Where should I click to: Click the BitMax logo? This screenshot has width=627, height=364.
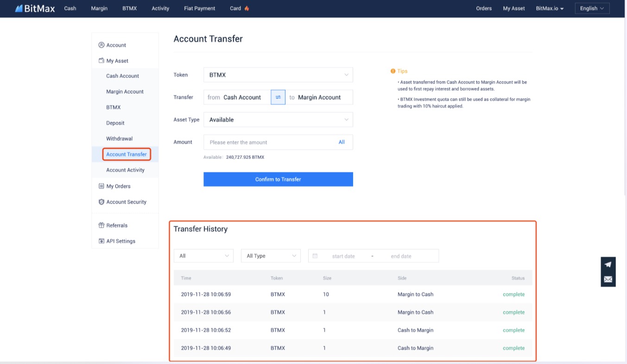[35, 8]
